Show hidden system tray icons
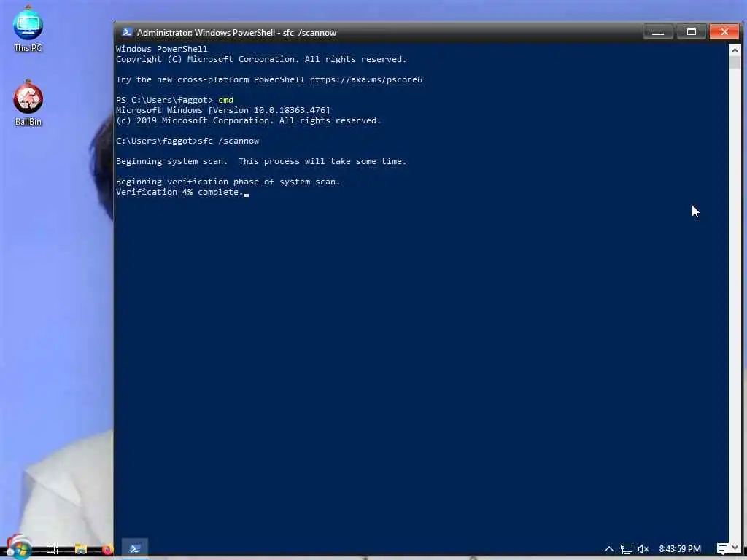The width and height of the screenshot is (747, 560). [x=609, y=549]
